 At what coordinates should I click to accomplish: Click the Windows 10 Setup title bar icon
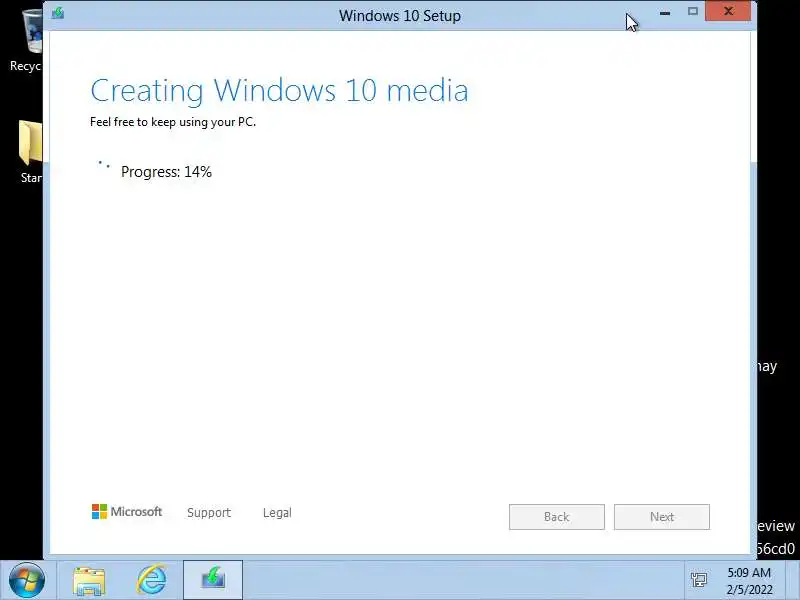58,13
